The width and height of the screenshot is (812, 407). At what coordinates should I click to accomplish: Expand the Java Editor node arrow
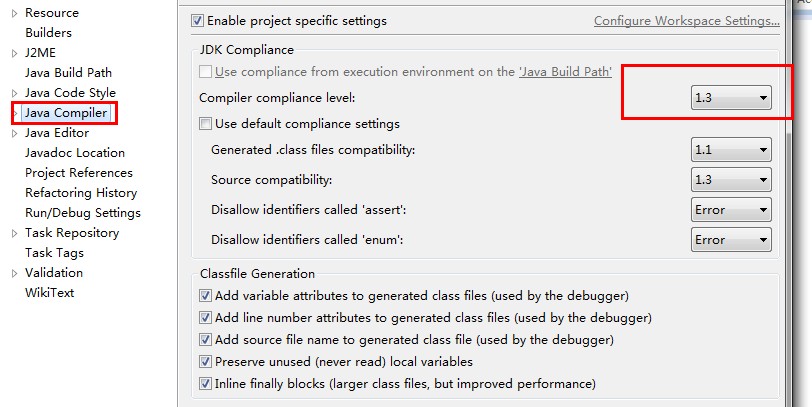click(14, 134)
